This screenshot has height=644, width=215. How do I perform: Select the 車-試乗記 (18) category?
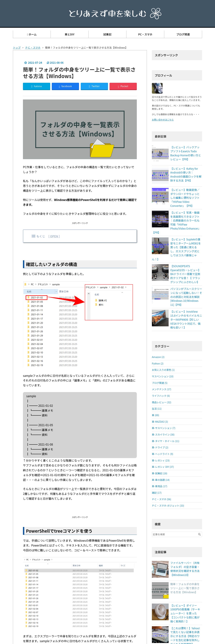pyautogui.click(x=159, y=473)
